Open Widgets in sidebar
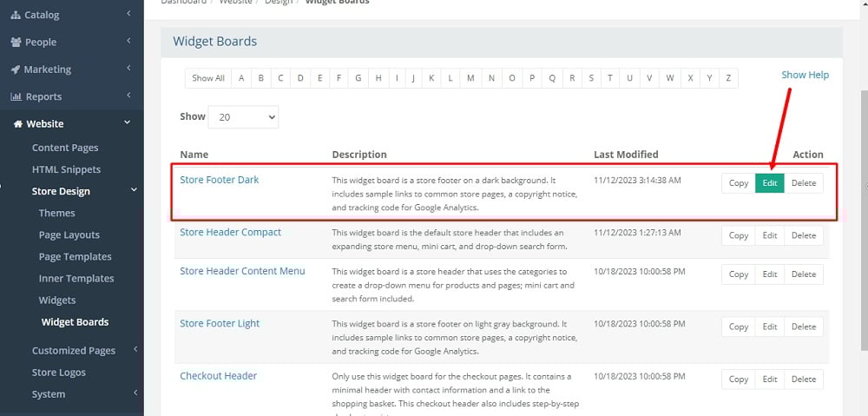Screen dimensions: 868x416 pyautogui.click(x=57, y=300)
